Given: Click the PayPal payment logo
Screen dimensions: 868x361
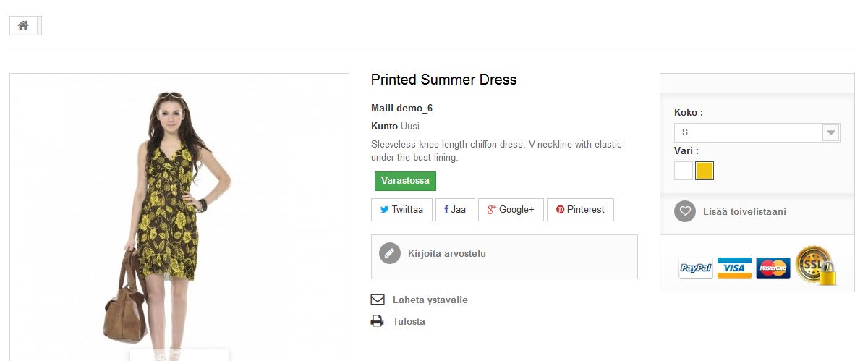Looking at the screenshot, I should [696, 268].
